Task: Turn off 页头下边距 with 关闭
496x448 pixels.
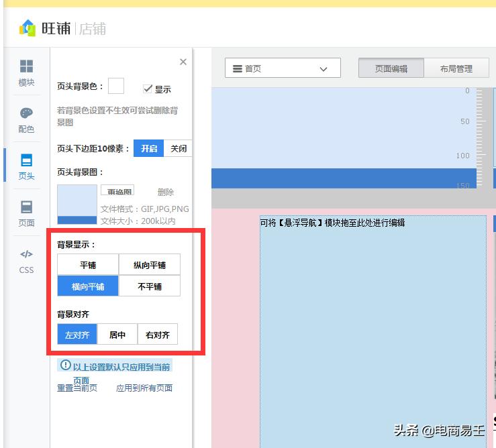Action: (x=178, y=148)
